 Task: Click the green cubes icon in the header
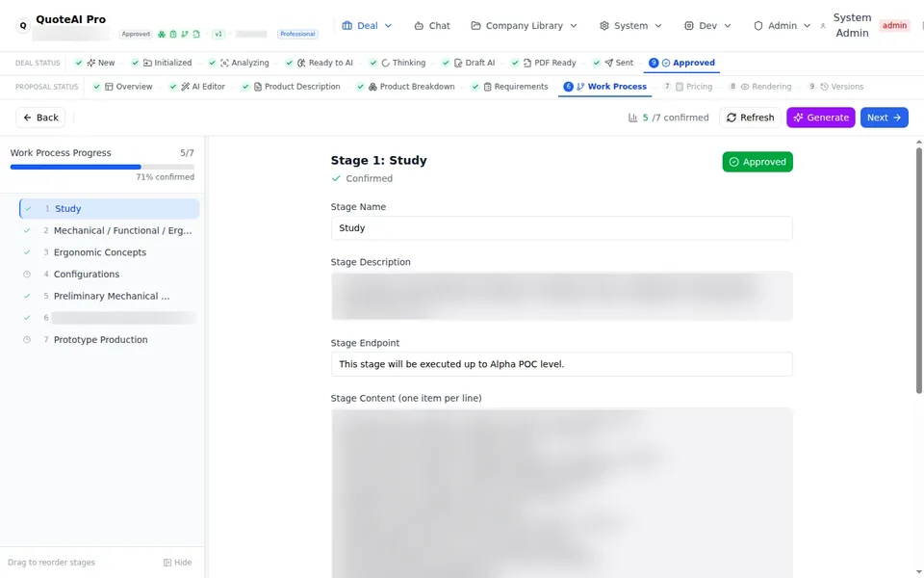[162, 35]
